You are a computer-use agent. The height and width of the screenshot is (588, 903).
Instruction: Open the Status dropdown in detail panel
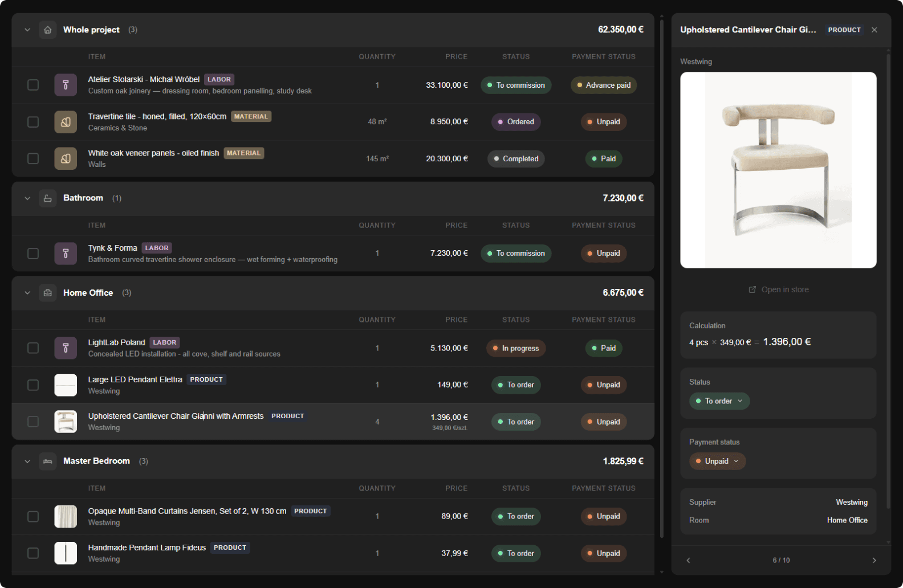[x=719, y=401]
